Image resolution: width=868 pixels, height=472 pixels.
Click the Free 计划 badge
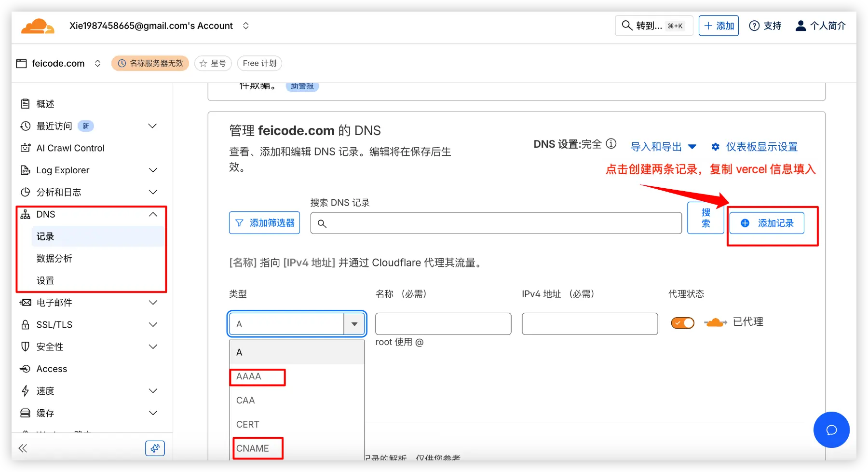[259, 63]
